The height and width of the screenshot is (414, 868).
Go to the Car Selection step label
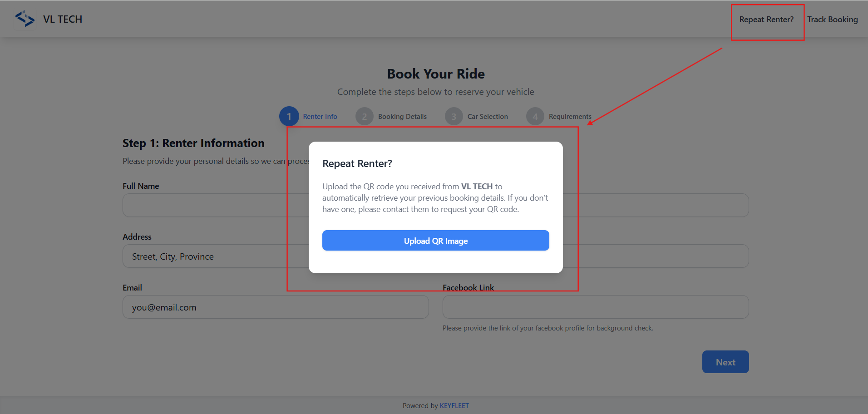tap(488, 117)
